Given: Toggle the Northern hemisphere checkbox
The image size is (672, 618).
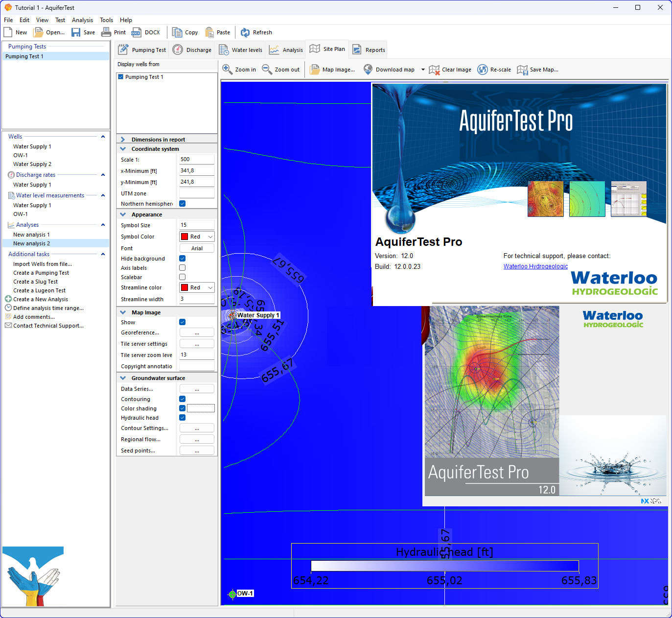Looking at the screenshot, I should point(182,203).
